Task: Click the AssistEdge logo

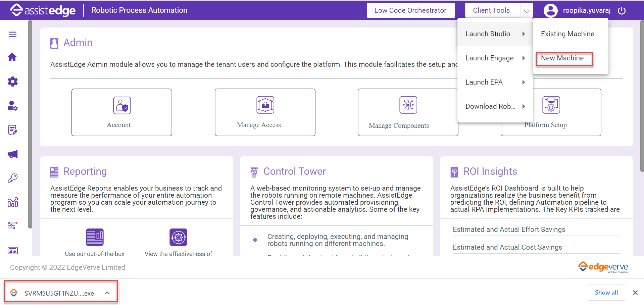Action: tap(43, 10)
